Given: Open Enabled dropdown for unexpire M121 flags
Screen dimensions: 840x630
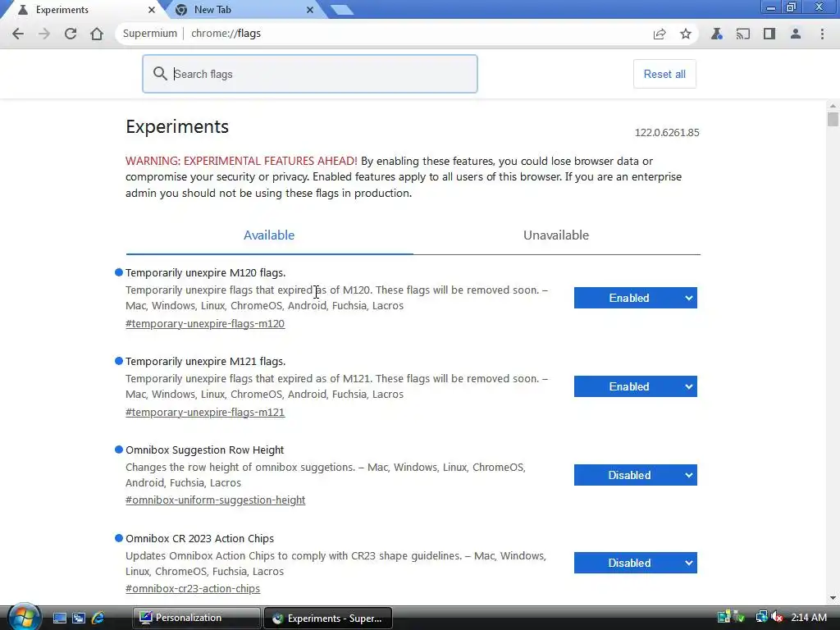Looking at the screenshot, I should coord(636,386).
